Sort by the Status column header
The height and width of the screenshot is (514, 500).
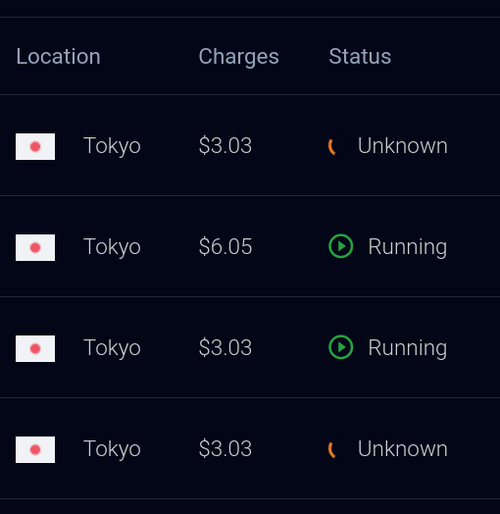point(360,56)
